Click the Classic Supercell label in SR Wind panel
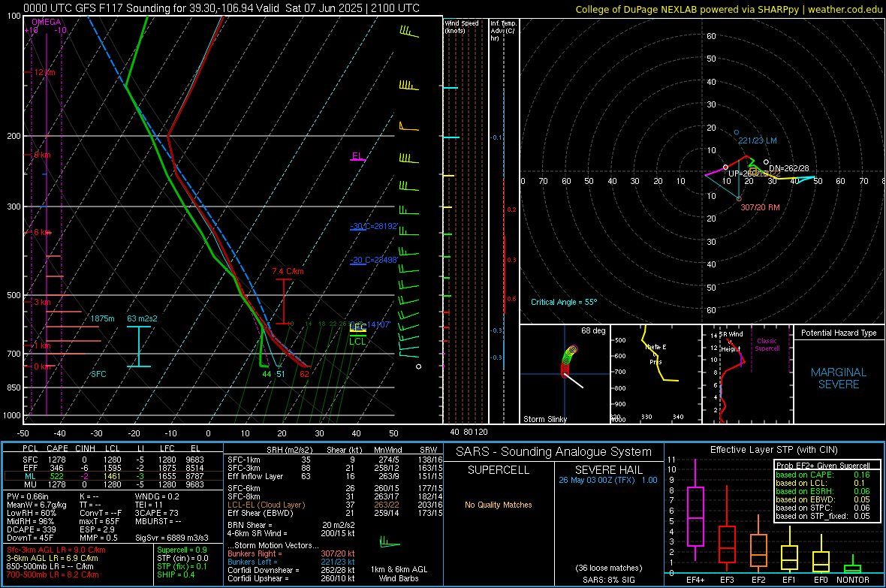The height and width of the screenshot is (588, 886). [767, 345]
